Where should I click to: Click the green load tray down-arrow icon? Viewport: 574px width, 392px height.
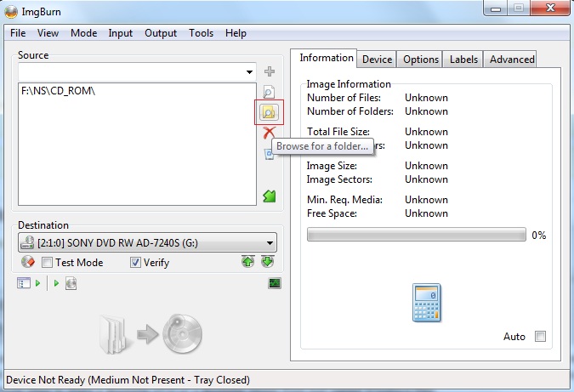click(267, 262)
